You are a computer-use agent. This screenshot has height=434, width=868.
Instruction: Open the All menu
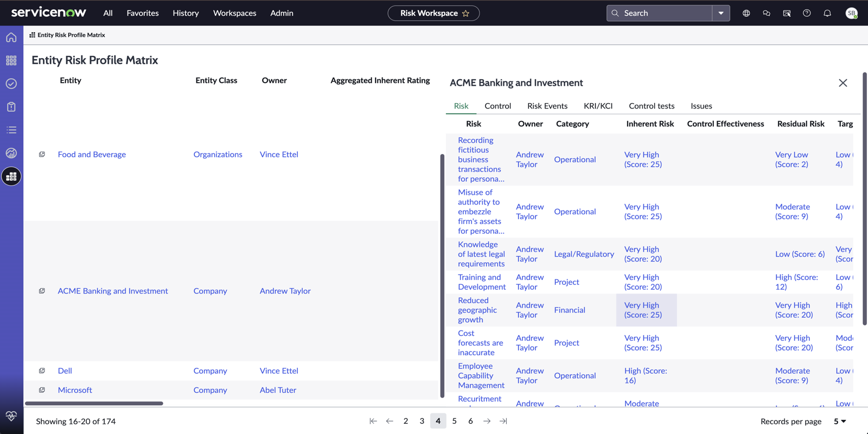tap(108, 13)
